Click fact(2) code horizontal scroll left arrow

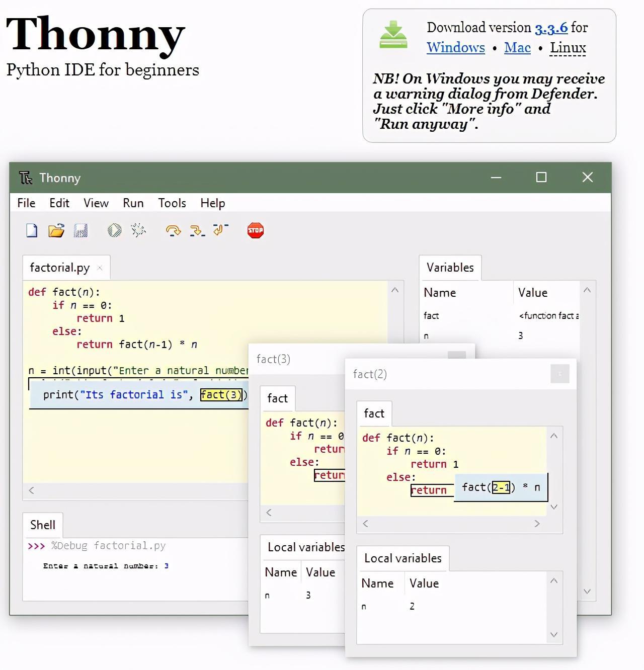pyautogui.click(x=365, y=524)
